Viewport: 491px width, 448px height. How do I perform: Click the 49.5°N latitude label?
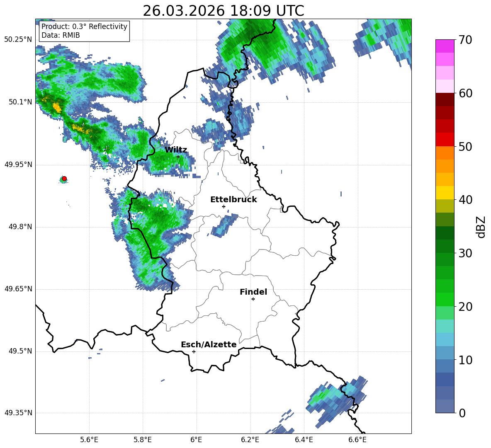pyautogui.click(x=20, y=351)
